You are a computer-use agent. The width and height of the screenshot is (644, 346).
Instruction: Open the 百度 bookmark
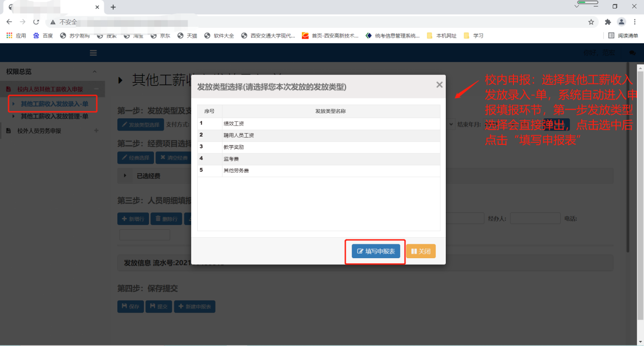43,36
